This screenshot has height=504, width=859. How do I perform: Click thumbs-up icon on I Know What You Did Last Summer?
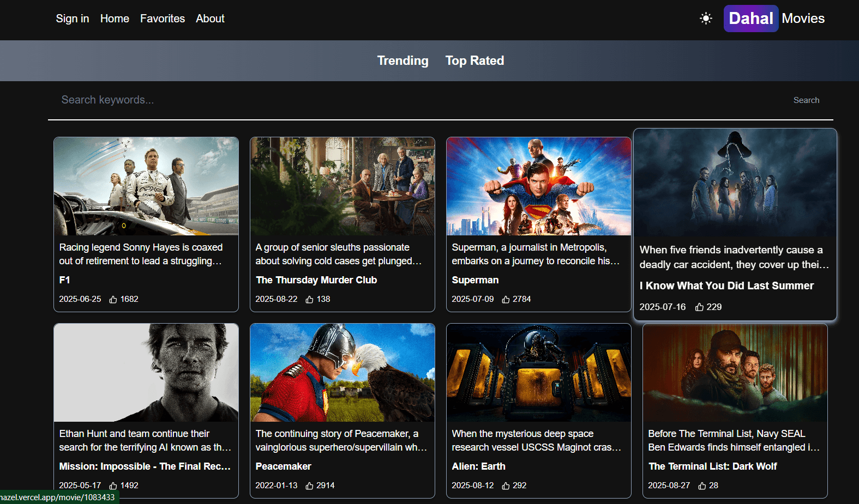[x=699, y=307]
